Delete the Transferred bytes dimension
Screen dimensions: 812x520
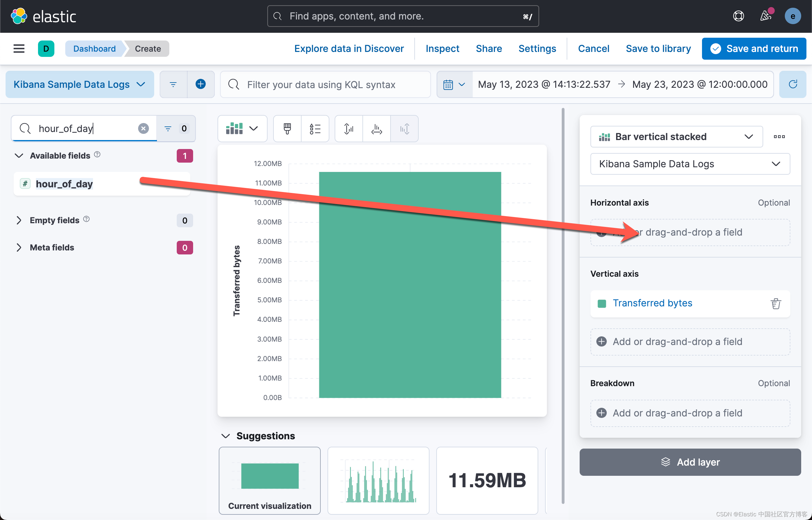(x=776, y=304)
